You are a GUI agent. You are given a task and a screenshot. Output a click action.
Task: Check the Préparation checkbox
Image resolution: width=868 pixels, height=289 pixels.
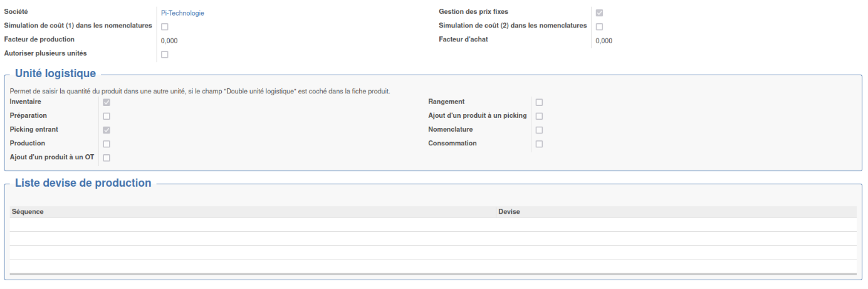click(107, 116)
